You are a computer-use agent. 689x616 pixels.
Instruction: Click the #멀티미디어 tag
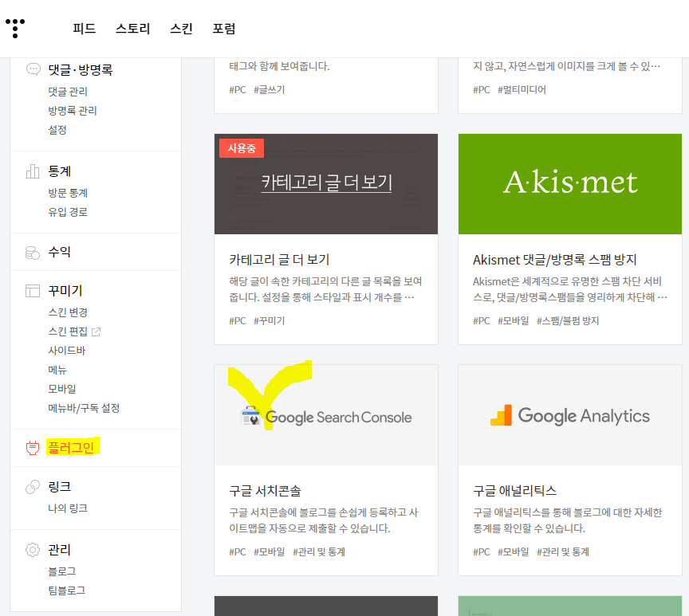(522, 90)
